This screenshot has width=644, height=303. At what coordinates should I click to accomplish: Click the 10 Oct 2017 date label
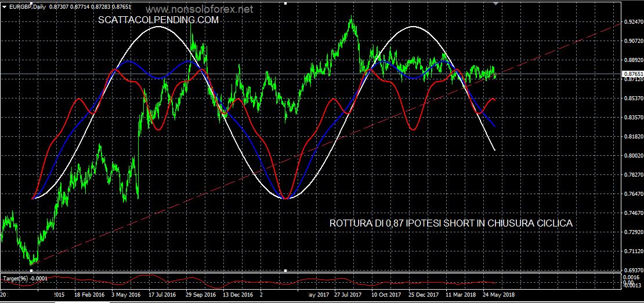point(385,294)
